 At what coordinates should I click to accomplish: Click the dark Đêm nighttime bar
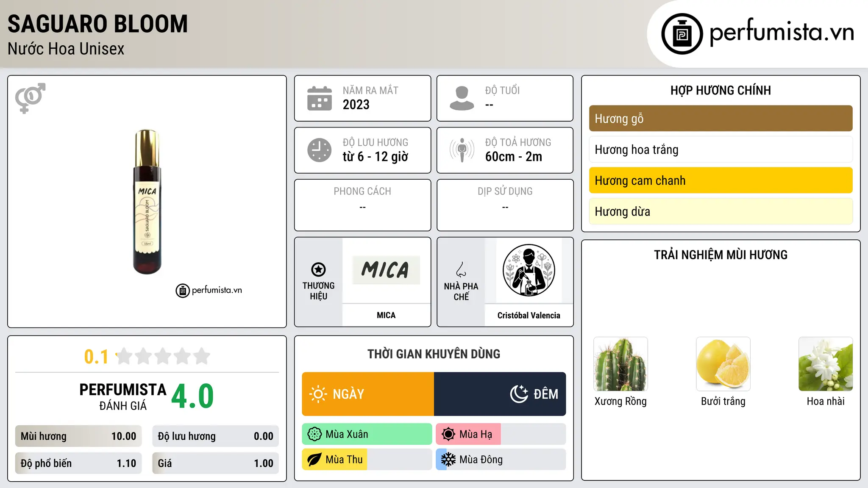[500, 394]
